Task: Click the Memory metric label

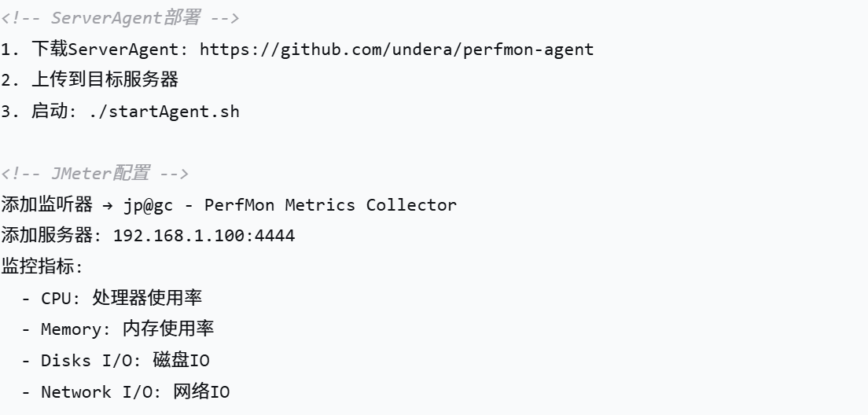Action: (69, 329)
